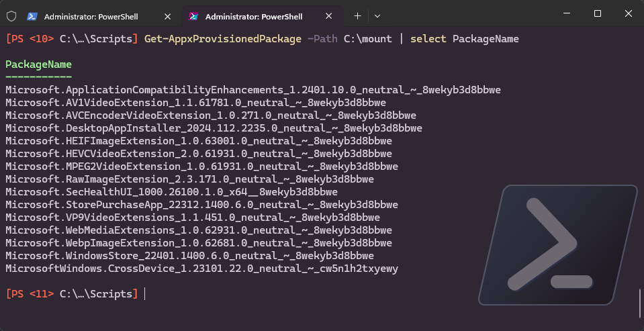Image resolution: width=644 pixels, height=331 pixels.
Task: Click the first tab's blue PowerShell icon
Action: [x=32, y=16]
